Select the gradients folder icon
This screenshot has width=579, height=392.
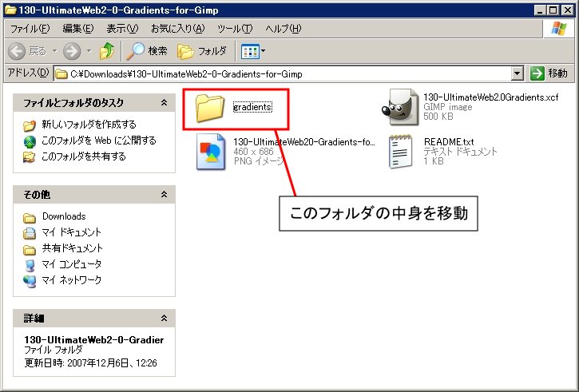click(x=210, y=108)
